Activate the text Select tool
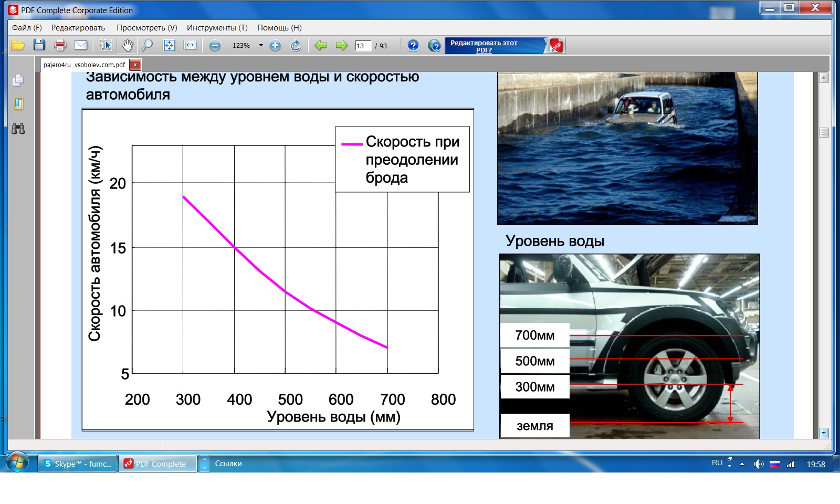Screen dimensions: 840x504 [106, 46]
